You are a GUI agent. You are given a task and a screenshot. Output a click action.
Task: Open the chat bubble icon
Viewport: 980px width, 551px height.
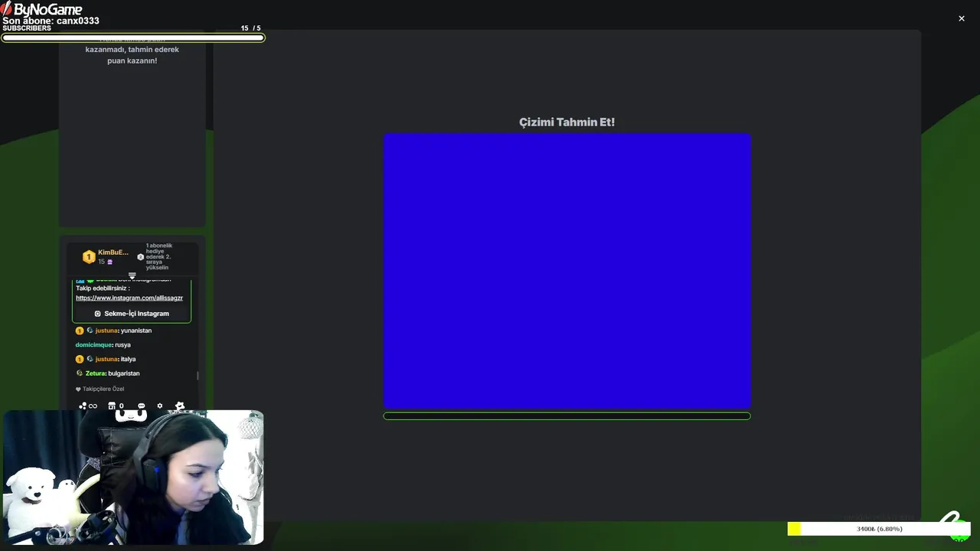pos(141,406)
